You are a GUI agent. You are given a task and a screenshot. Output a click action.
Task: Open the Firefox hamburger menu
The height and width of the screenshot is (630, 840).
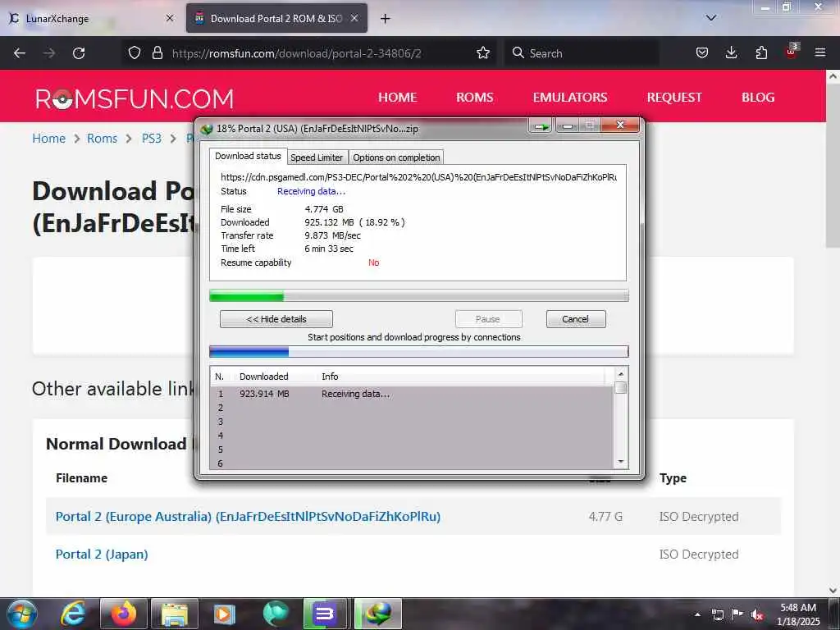tap(820, 52)
